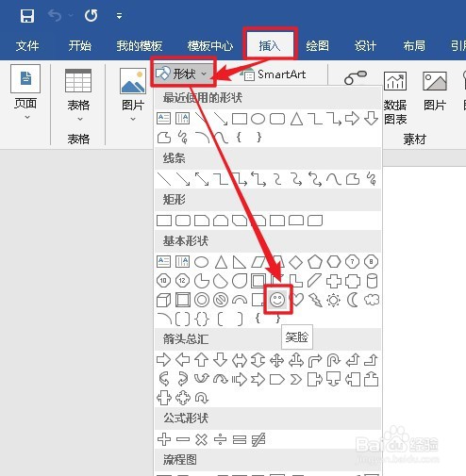Screen dimensions: 466x476
Task: Choose the ellipse in 最近使用的形状
Action: (258, 119)
